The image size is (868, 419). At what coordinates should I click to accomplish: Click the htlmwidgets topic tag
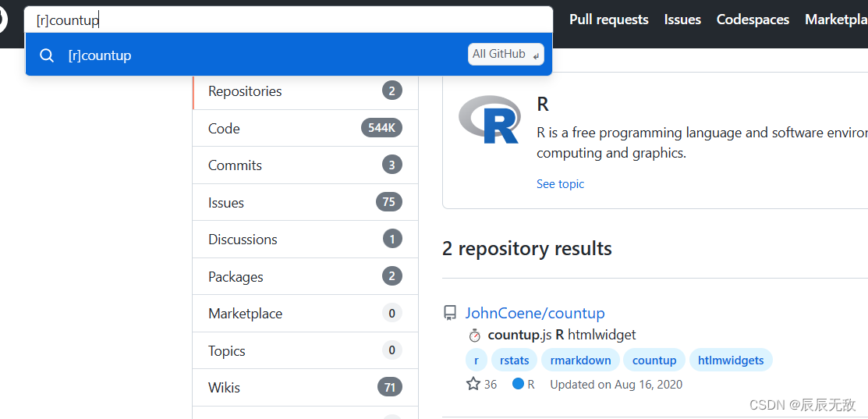731,360
